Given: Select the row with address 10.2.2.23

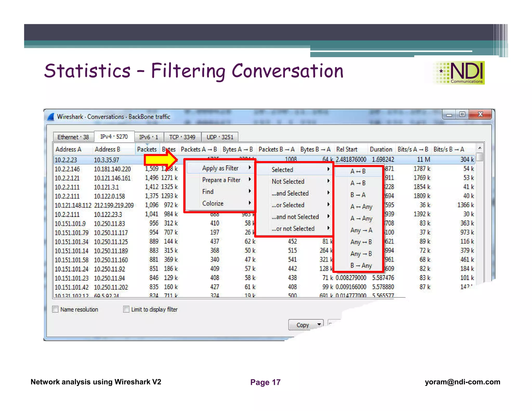Looking at the screenshot, I should coord(264,160).
